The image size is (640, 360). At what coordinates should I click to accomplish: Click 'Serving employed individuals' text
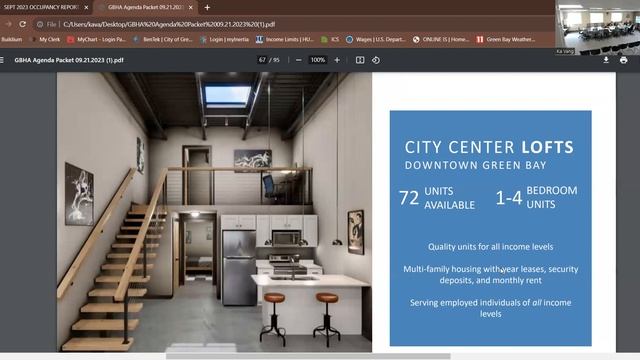491,308
